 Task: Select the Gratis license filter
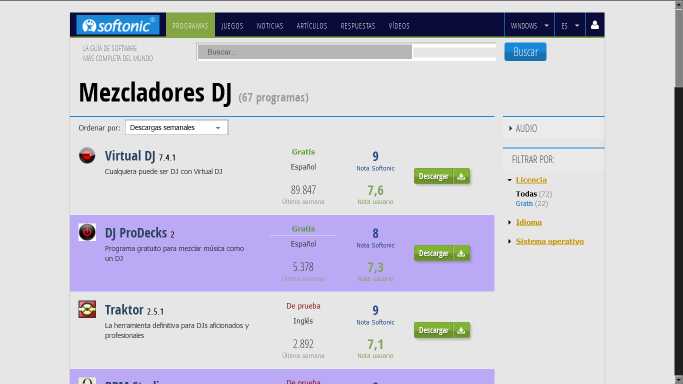524,203
